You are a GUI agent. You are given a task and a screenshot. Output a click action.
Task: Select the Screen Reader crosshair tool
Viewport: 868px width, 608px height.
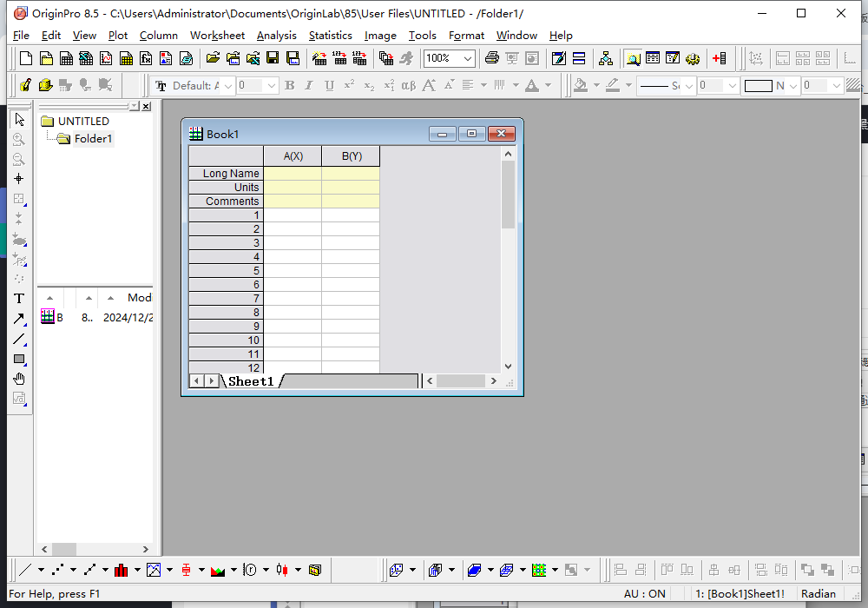[x=19, y=179]
